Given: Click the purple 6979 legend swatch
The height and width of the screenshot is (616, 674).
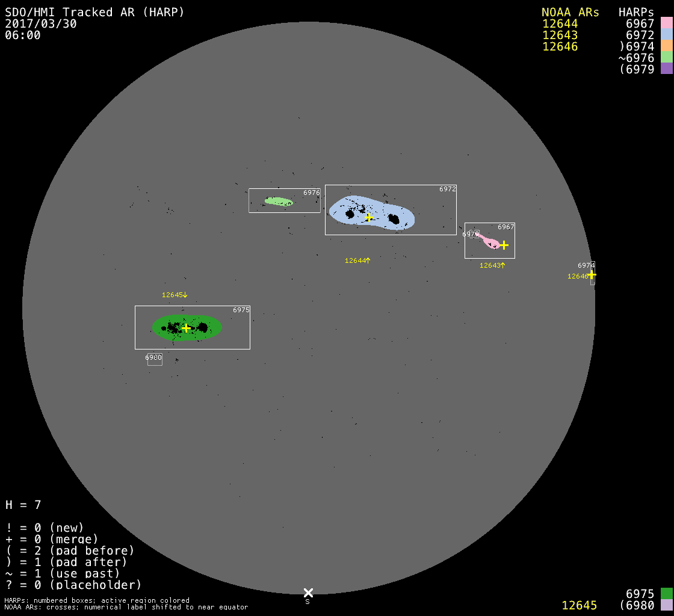Looking at the screenshot, I should [666, 69].
